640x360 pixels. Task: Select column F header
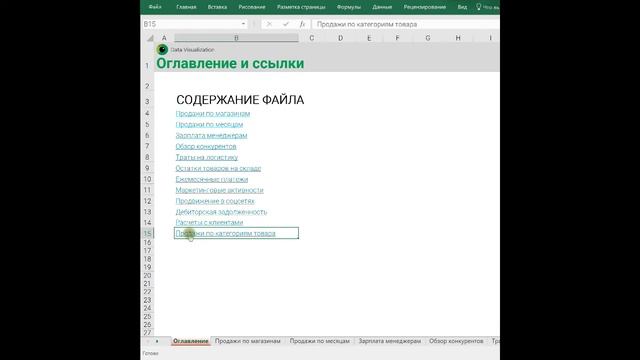coord(397,38)
